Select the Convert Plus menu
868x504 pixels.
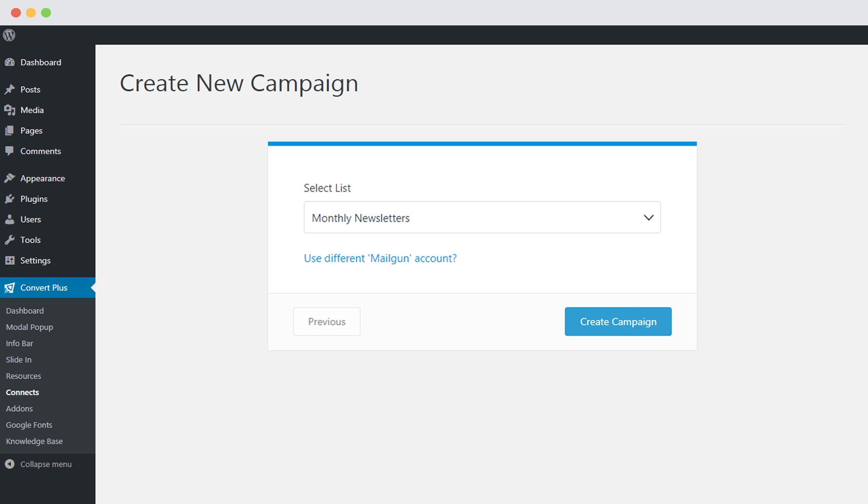point(47,288)
